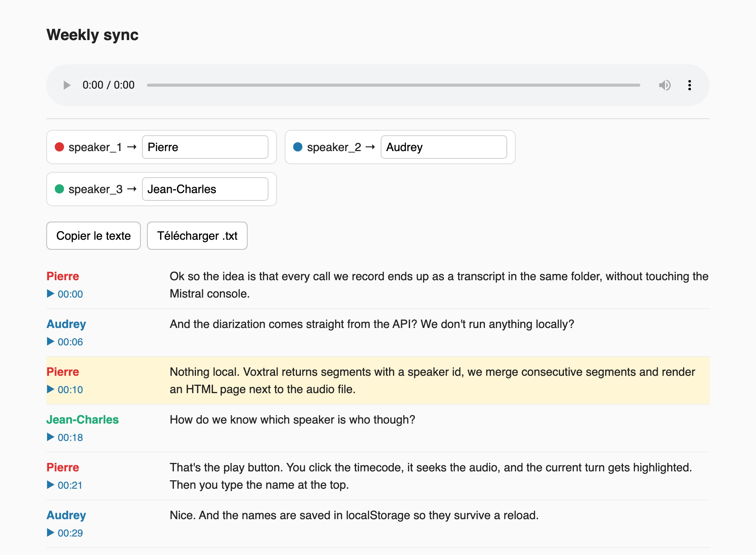Click the red dot next to speaker_1
This screenshot has width=756, height=555.
[x=59, y=147]
